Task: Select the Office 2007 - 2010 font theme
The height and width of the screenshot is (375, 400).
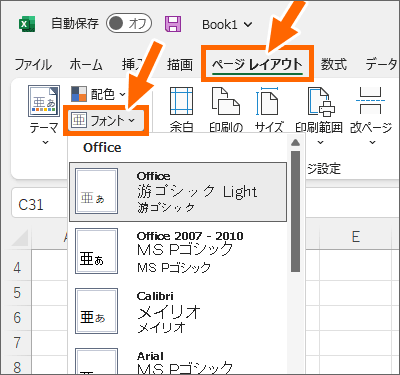Action: coord(178,251)
